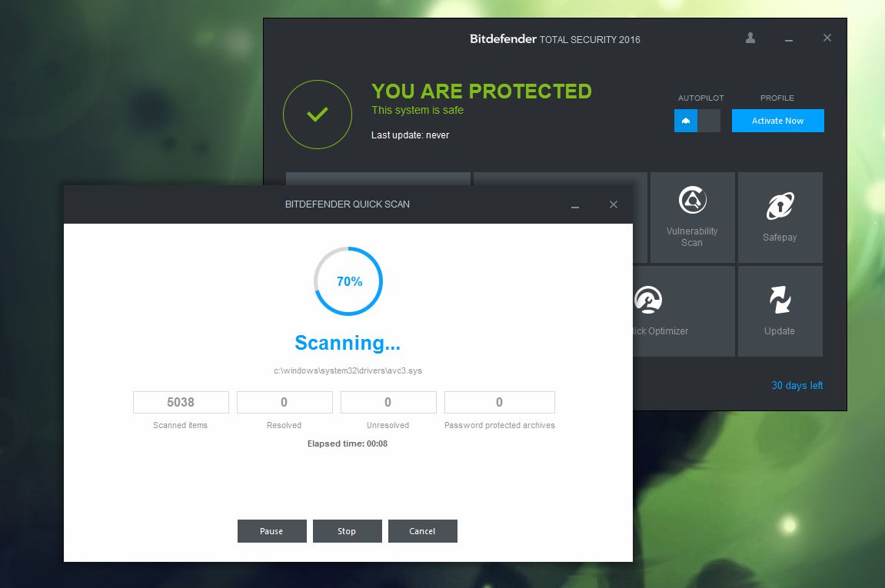Close the Bitdefender Total Security main window

(827, 38)
